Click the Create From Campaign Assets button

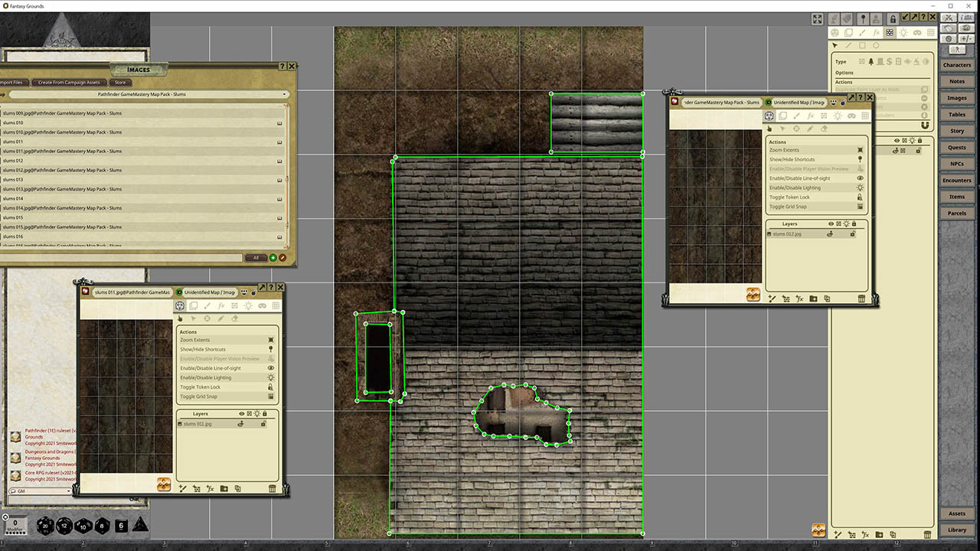coord(69,83)
